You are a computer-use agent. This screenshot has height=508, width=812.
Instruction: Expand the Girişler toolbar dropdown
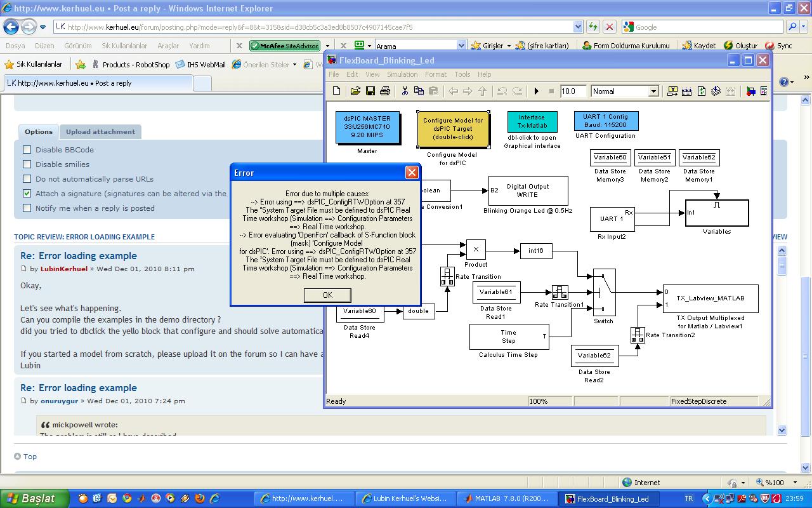tap(509, 46)
